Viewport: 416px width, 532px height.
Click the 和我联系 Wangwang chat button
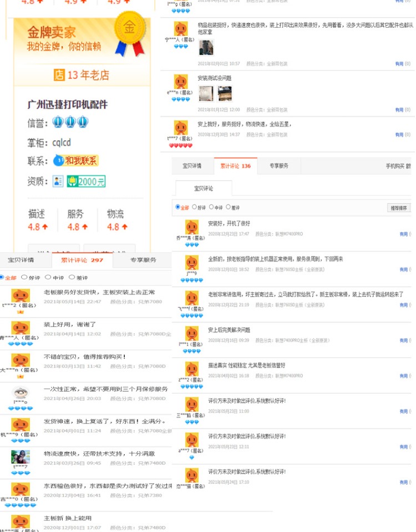pyautogui.click(x=75, y=161)
